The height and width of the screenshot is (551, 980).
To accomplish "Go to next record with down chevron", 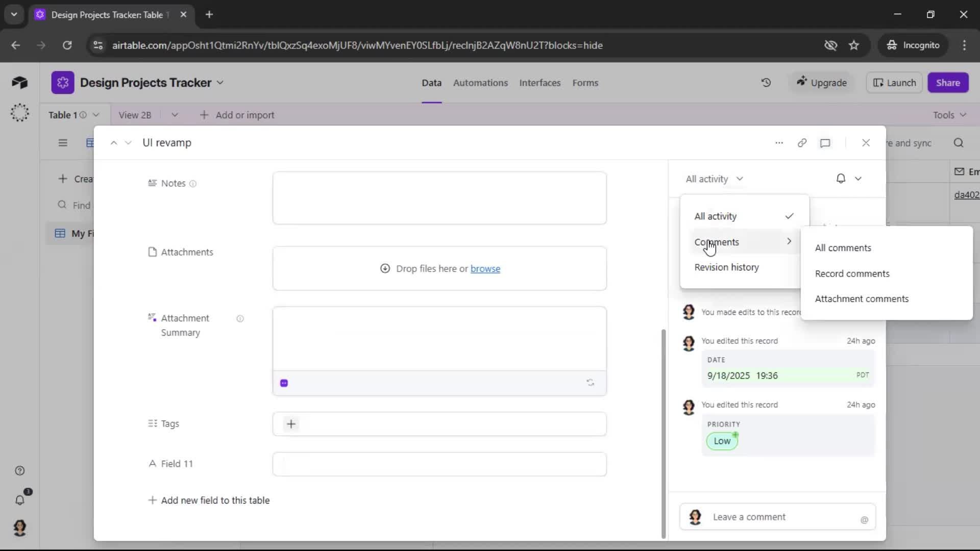I will coord(128,143).
